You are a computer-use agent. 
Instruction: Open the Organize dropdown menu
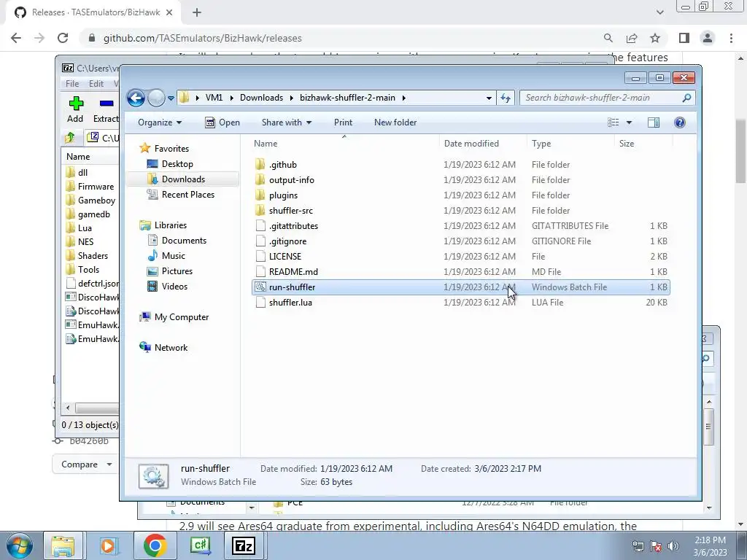pyautogui.click(x=160, y=122)
